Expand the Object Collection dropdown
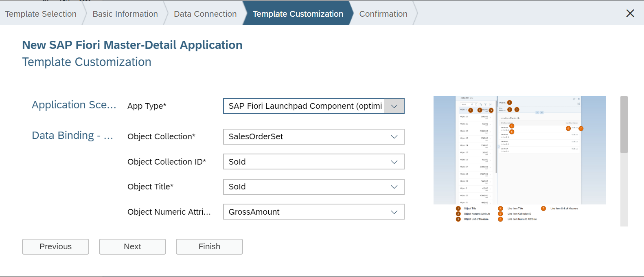The width and height of the screenshot is (644, 277). pos(394,137)
